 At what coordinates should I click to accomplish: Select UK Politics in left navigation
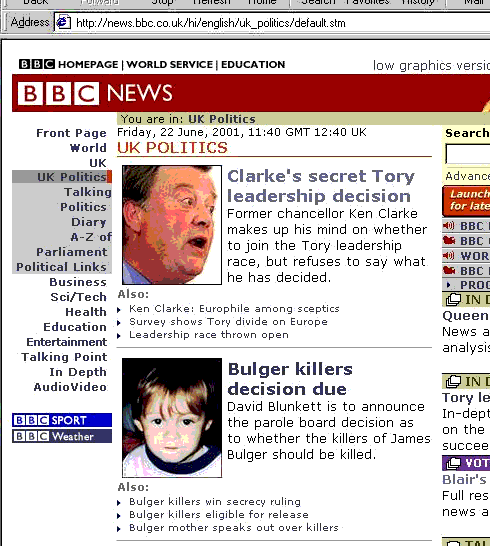pos(71,177)
